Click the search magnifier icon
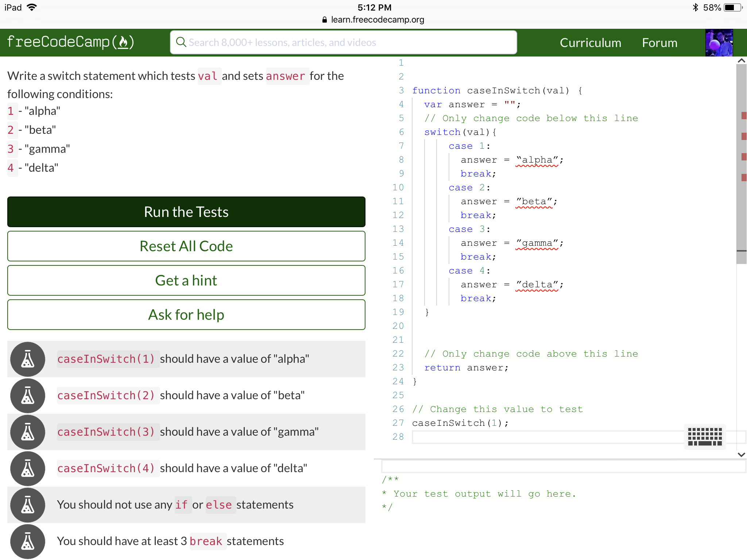The width and height of the screenshot is (747, 560). pyautogui.click(x=181, y=42)
